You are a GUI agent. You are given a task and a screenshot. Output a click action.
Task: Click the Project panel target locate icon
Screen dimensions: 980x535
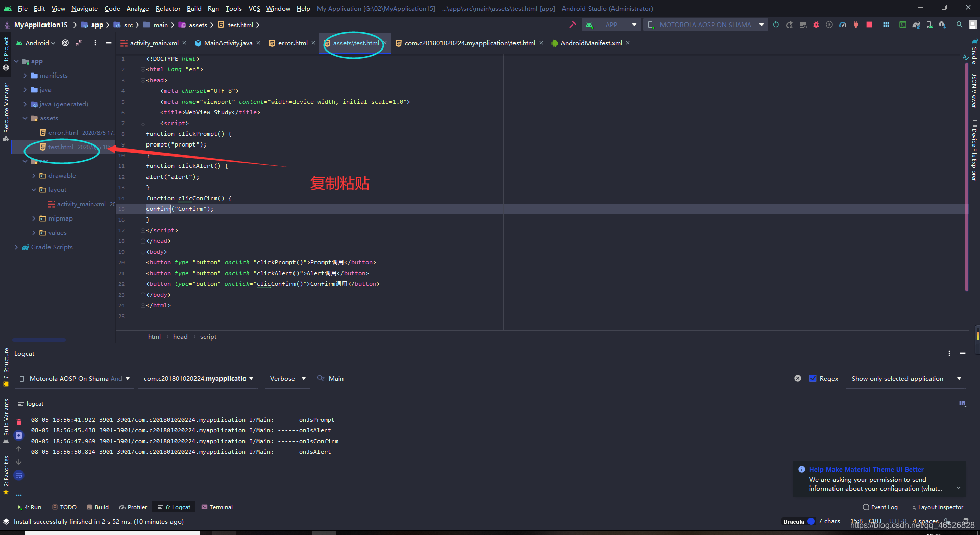(x=65, y=43)
